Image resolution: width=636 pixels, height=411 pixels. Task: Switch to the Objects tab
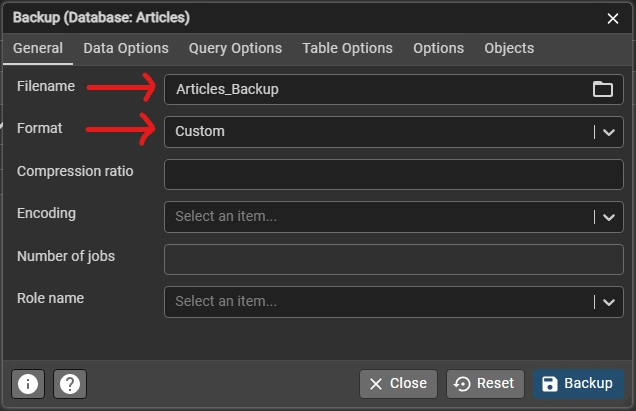(x=509, y=48)
